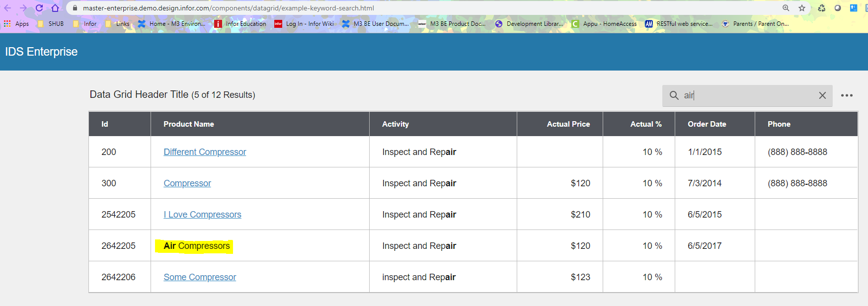Open Appu - HomeAccess bookmark
868x306 pixels.
pos(604,24)
